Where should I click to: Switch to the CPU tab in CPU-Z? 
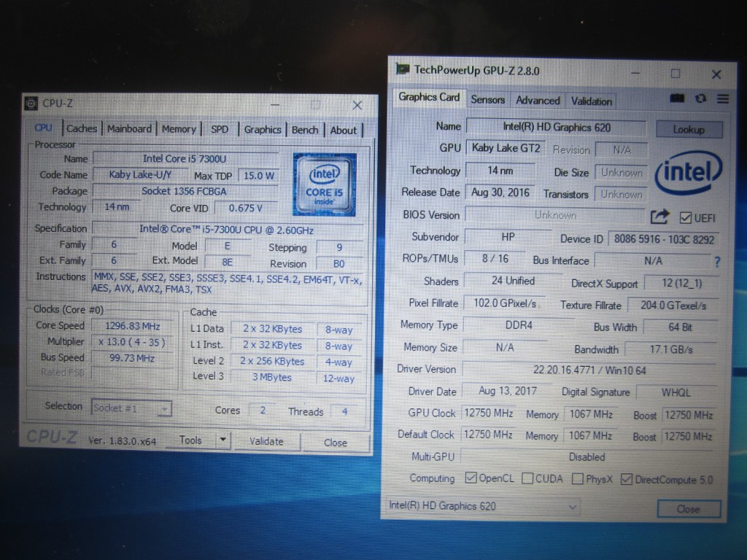tap(43, 128)
